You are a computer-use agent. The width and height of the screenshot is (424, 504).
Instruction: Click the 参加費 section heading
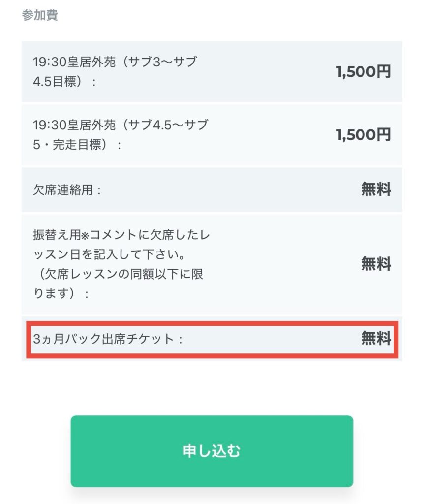[x=40, y=15]
